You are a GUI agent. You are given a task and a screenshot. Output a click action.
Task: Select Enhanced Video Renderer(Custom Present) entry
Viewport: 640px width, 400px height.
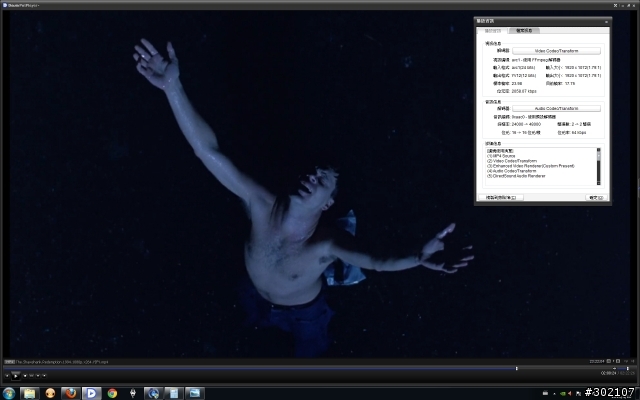[x=531, y=166]
